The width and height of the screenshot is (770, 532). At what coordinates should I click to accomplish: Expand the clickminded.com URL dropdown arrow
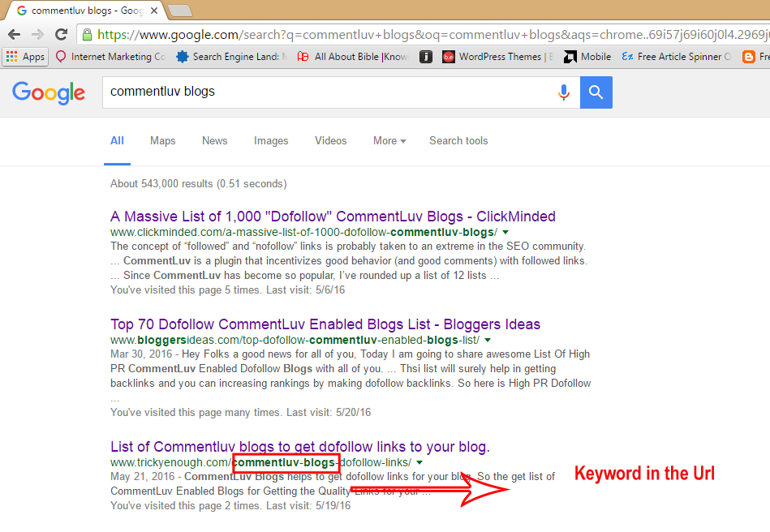click(505, 232)
